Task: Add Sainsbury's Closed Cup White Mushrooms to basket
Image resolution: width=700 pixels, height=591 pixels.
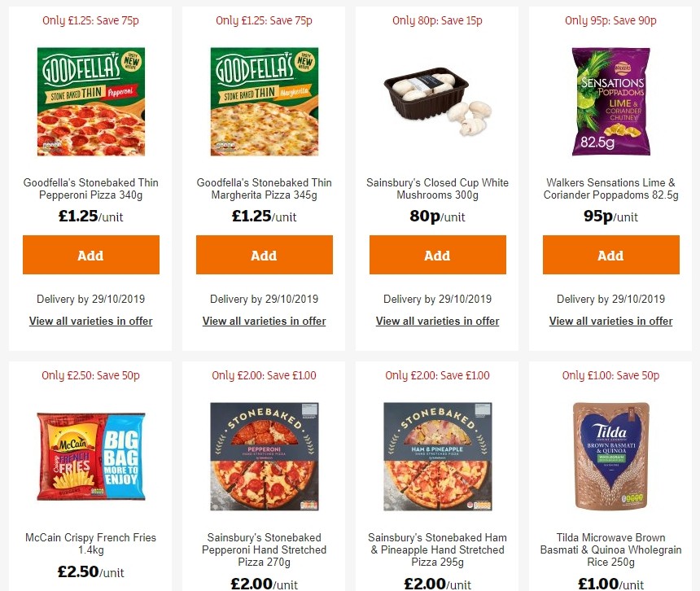Action: tap(437, 255)
